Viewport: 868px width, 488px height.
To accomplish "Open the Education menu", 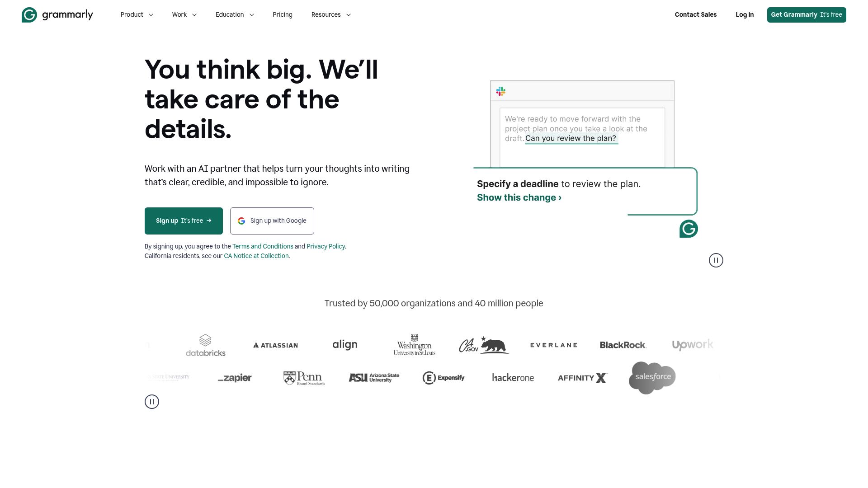I will (x=234, y=14).
